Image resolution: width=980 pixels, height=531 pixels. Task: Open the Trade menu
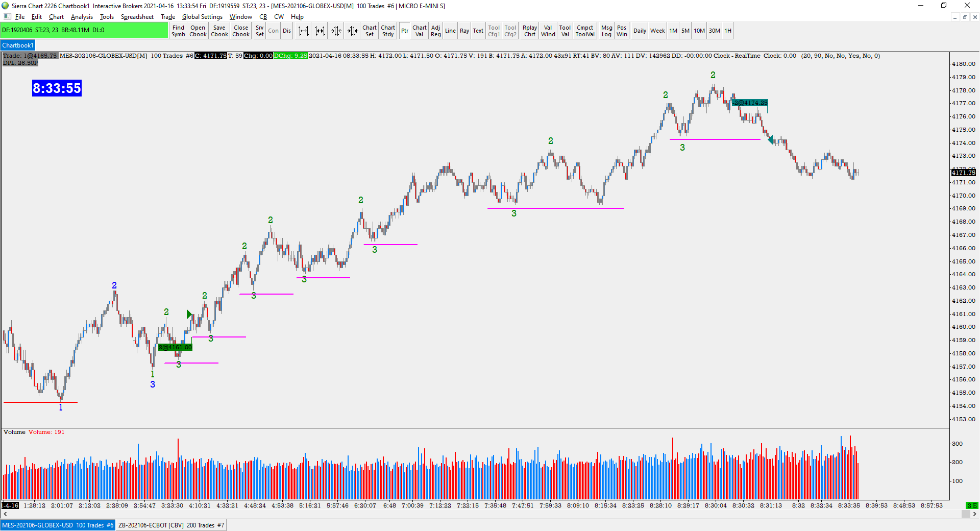pyautogui.click(x=168, y=17)
